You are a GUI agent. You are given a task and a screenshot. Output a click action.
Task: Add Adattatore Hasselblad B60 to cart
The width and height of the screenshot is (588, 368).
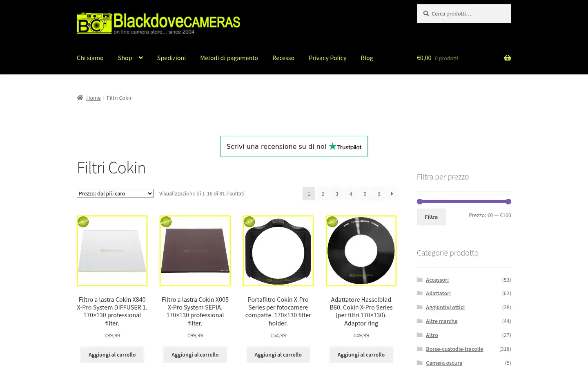tap(361, 355)
